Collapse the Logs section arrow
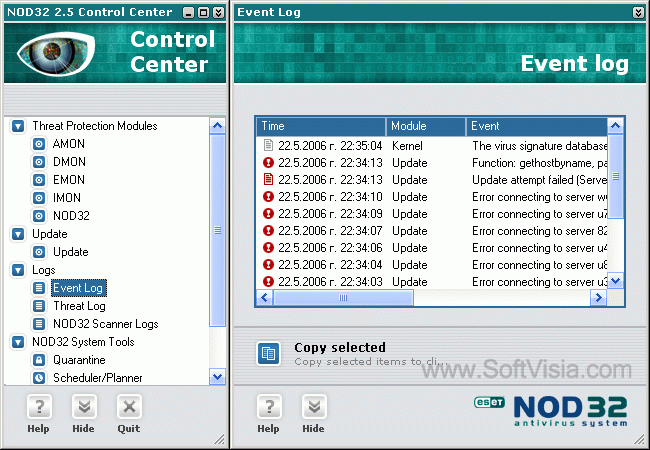This screenshot has width=650, height=450. pyautogui.click(x=18, y=270)
